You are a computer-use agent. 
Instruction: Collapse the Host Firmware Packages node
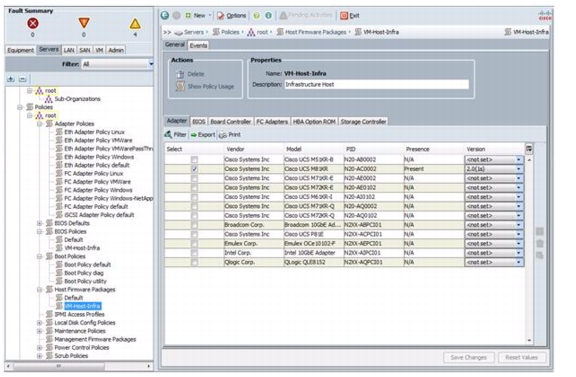pos(40,290)
